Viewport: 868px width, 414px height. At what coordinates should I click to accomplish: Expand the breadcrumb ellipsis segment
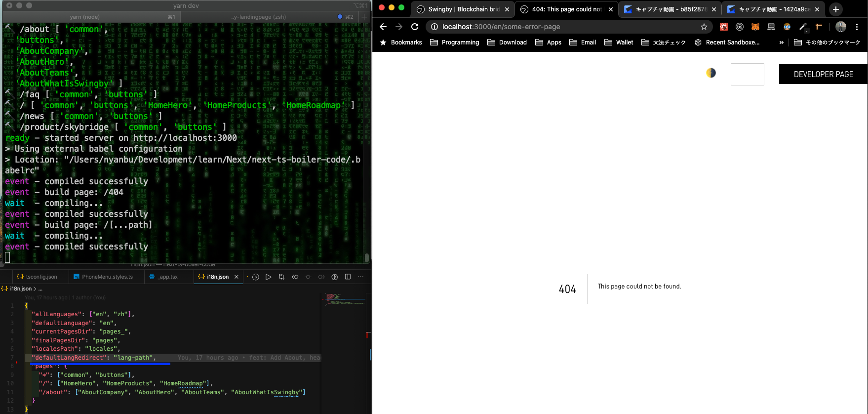pyautogui.click(x=40, y=289)
